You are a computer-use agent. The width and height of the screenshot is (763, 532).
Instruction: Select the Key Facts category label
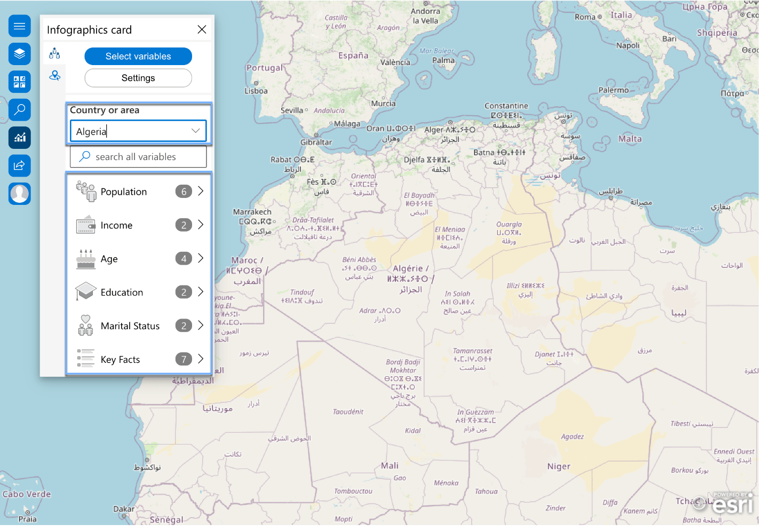[x=120, y=360]
